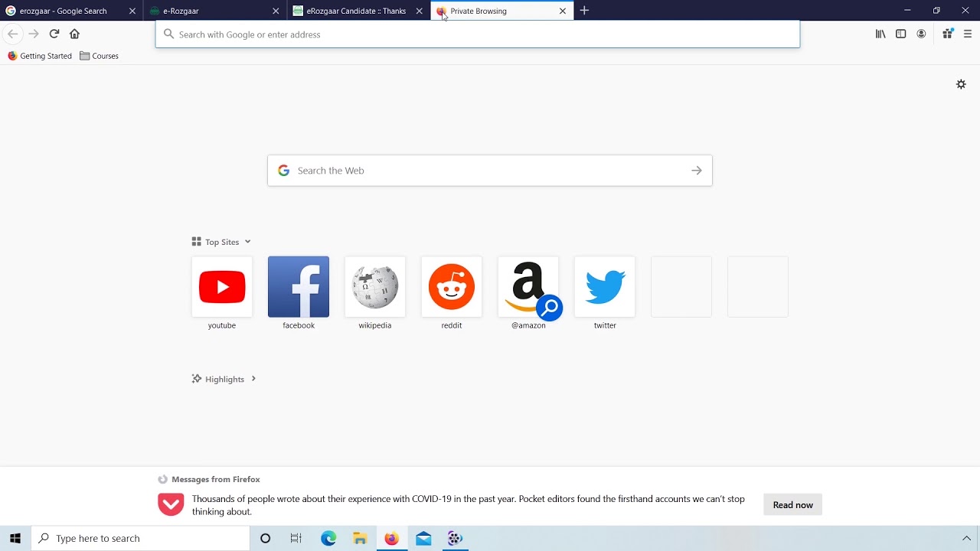980x551 pixels.
Task: Open the Firefox hamburger menu
Action: point(968,34)
